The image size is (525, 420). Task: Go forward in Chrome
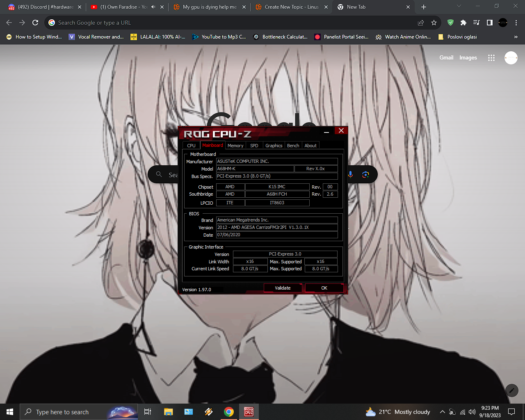point(22,23)
